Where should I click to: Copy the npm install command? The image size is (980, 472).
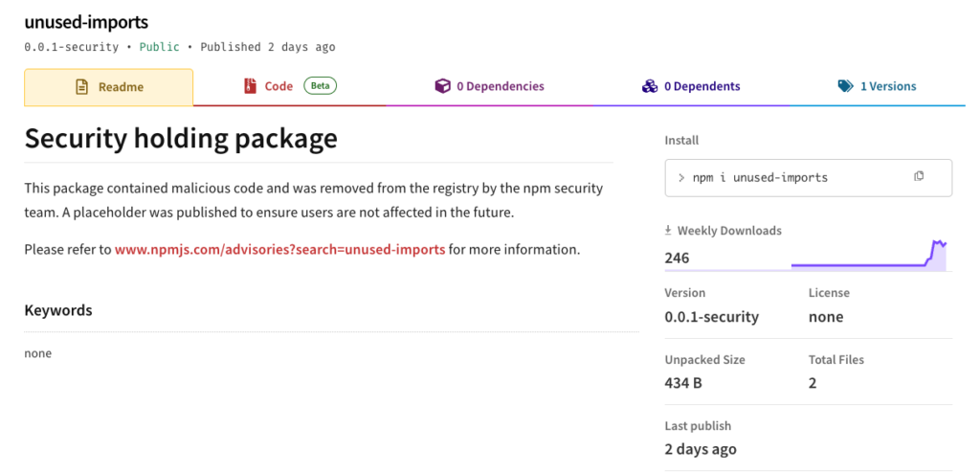tap(919, 177)
